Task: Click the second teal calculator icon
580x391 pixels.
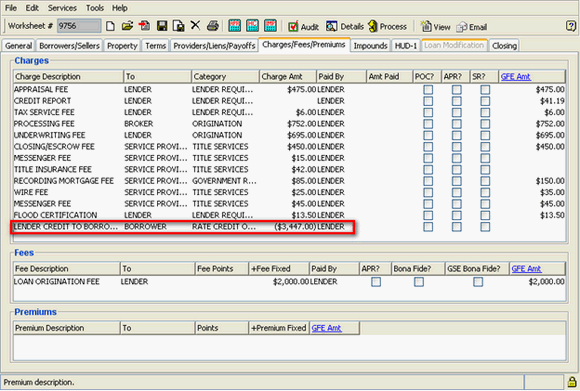Action: click(x=252, y=26)
